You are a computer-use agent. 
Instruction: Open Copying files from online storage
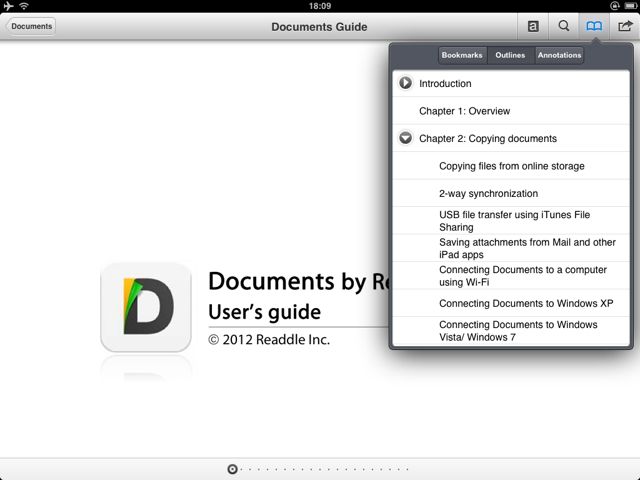511,166
